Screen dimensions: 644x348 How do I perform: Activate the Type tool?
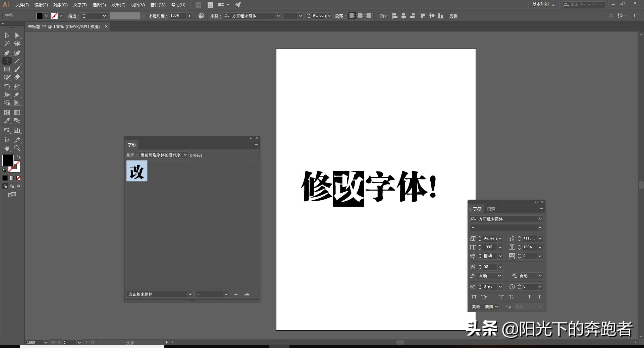point(7,61)
